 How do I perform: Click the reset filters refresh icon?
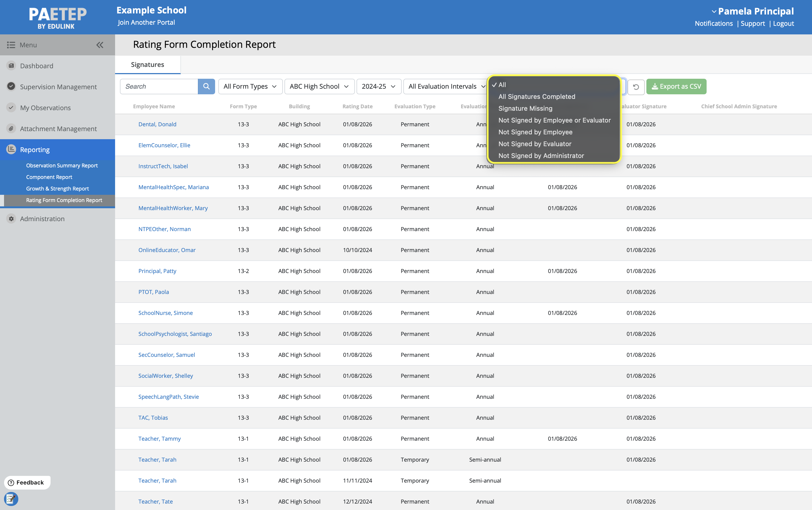coord(636,87)
